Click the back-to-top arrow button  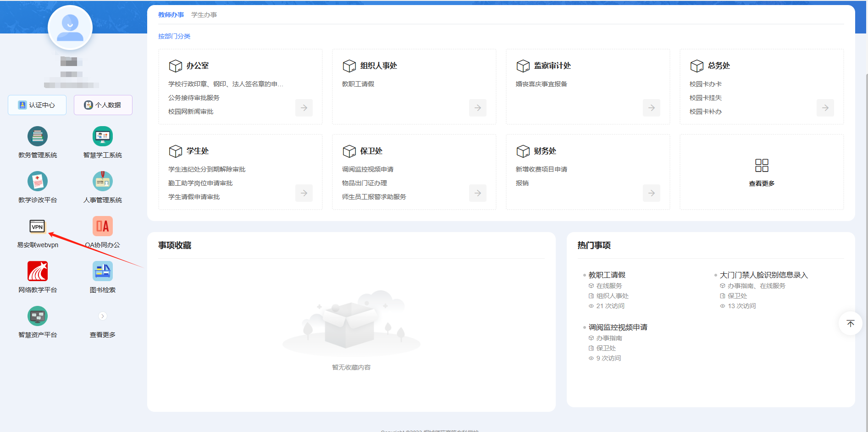click(850, 323)
